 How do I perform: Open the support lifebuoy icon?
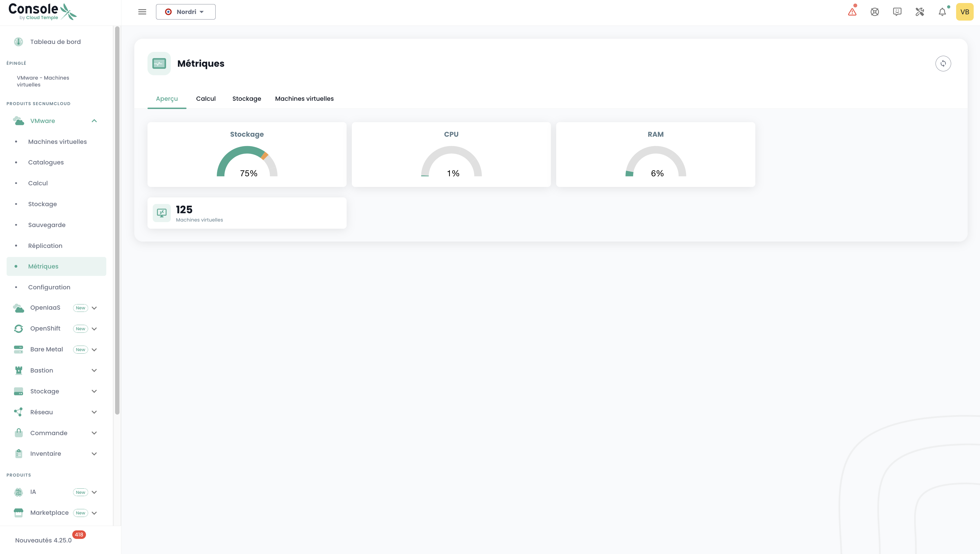875,12
